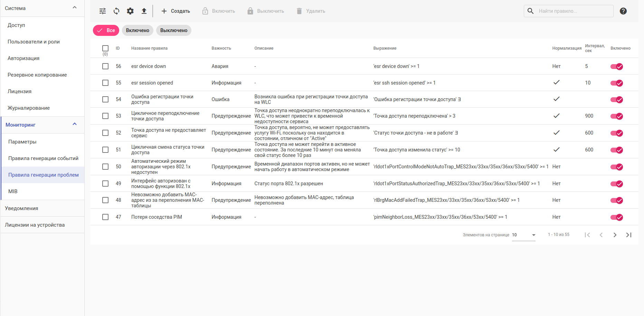Select all rules with header checkbox

105,48
